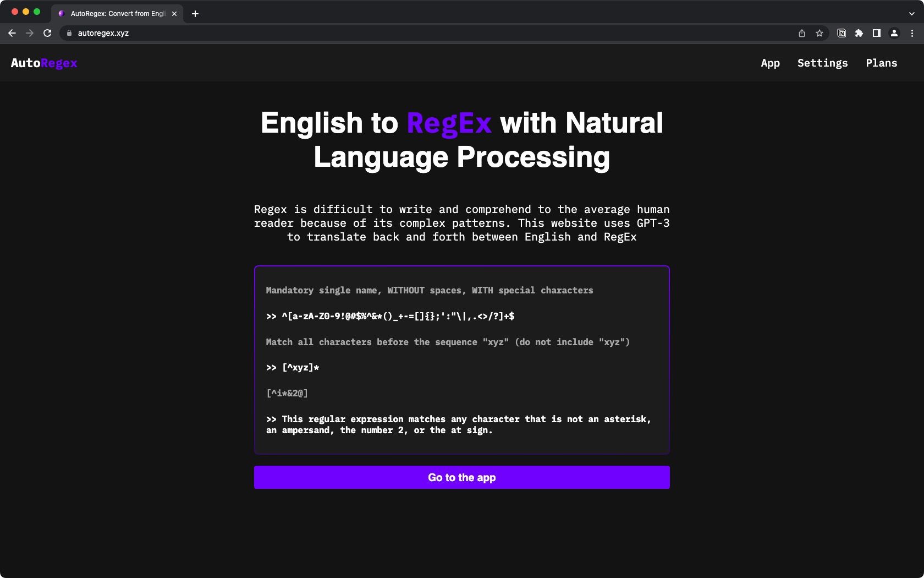Click the macOS green maximize button
The height and width of the screenshot is (578, 924).
[37, 12]
